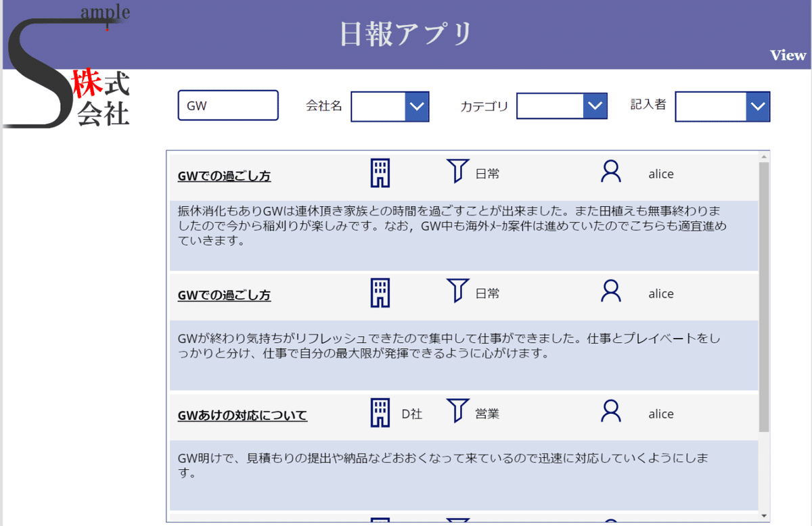Click alice in the リフレッシュ report entry
The image size is (812, 526).
(661, 293)
